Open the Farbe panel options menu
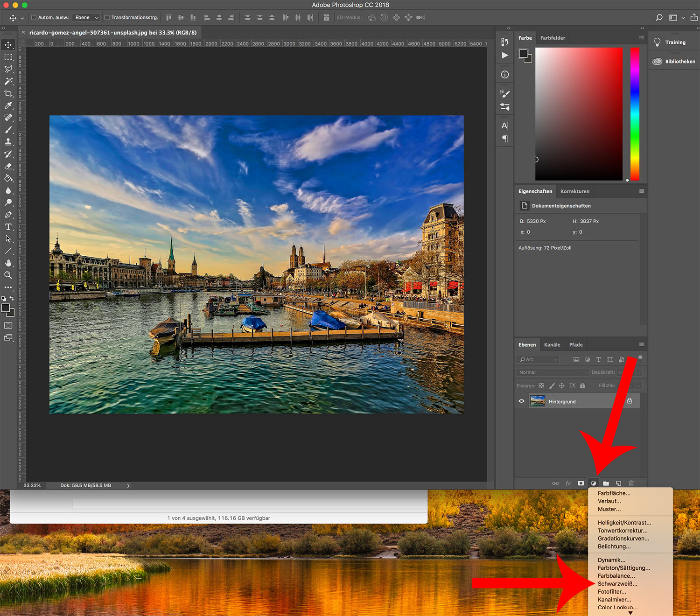 [642, 38]
